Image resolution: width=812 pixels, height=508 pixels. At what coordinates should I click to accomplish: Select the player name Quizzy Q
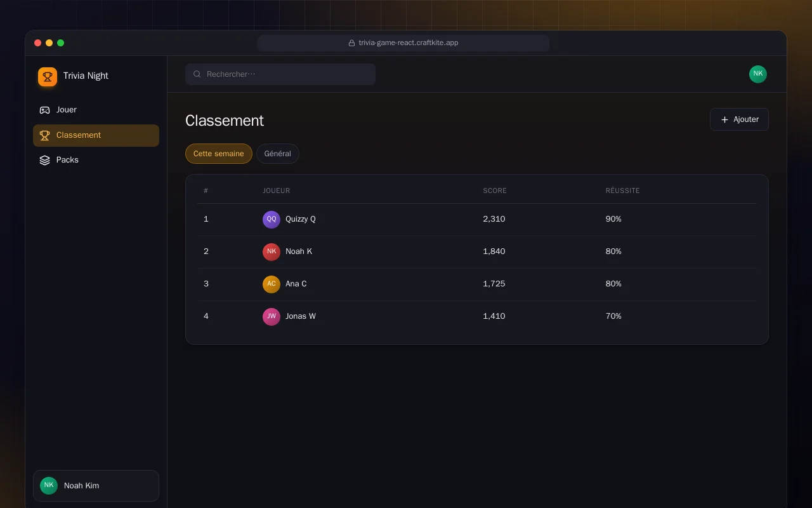coord(301,219)
